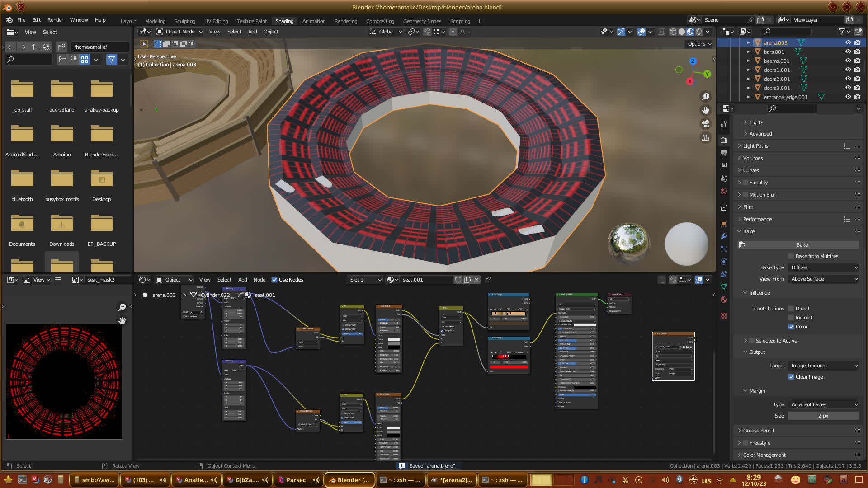Create new directory in file browser

(61, 47)
